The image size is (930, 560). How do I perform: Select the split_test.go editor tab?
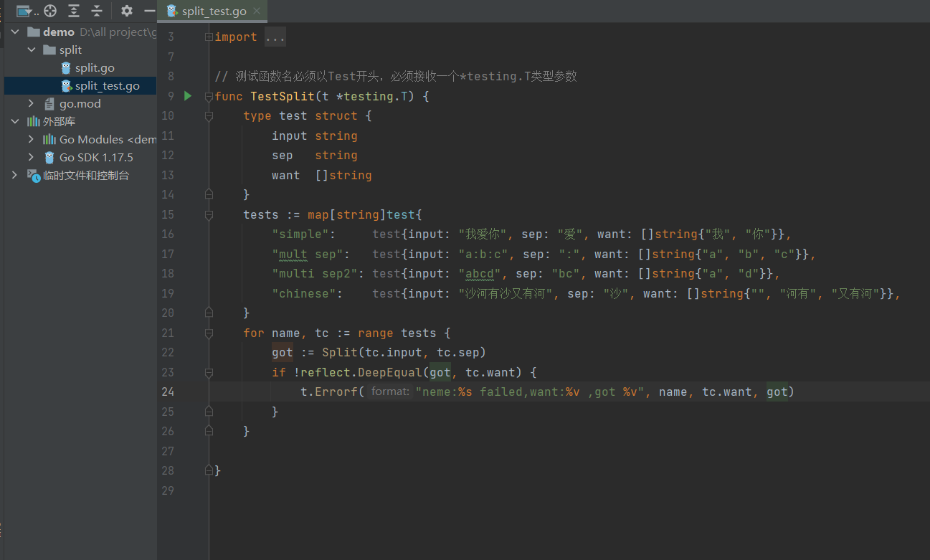coord(212,11)
